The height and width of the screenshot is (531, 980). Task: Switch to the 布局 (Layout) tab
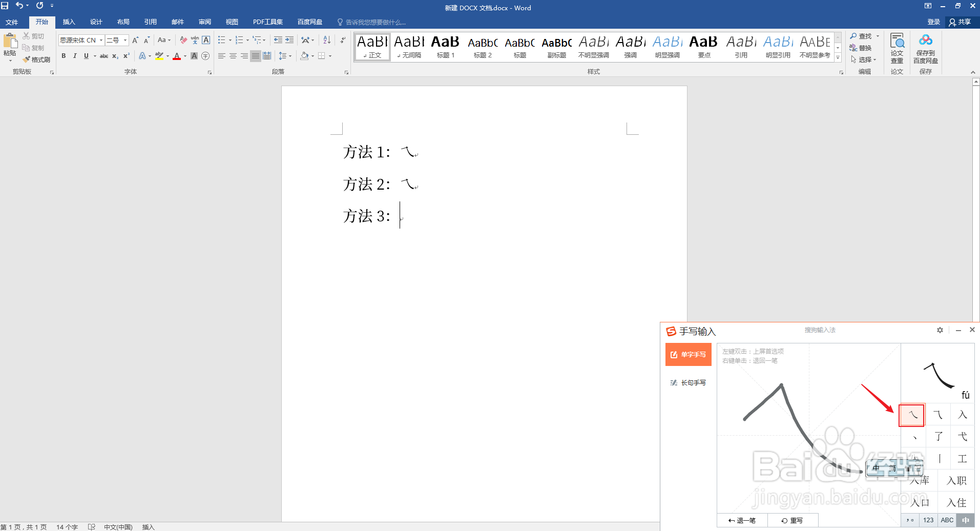click(123, 22)
